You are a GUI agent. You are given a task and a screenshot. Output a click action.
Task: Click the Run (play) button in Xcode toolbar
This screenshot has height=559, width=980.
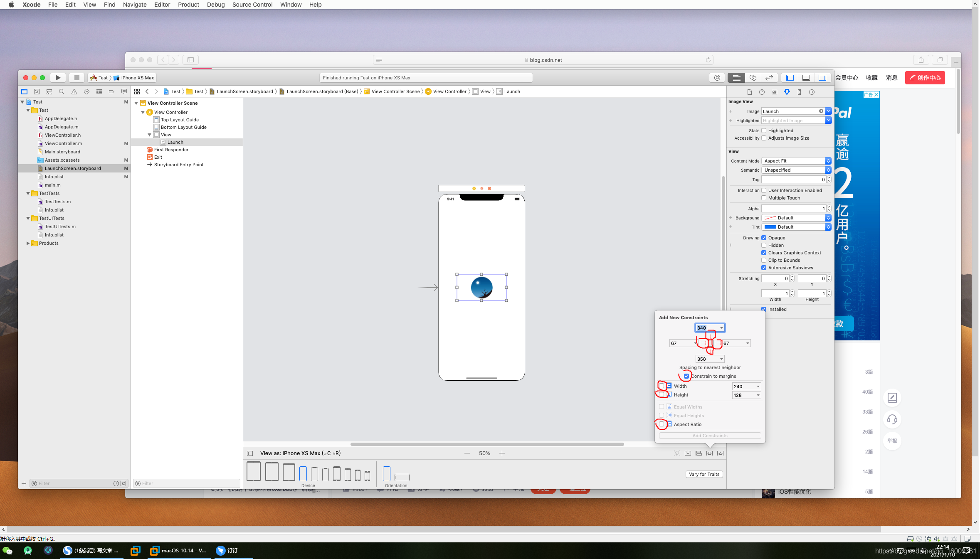click(x=58, y=78)
